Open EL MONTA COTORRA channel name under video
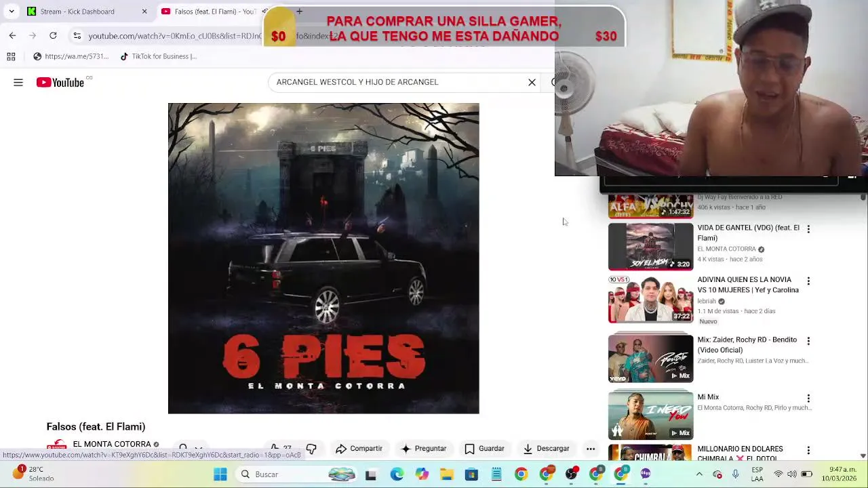The height and width of the screenshot is (488, 868). point(112,445)
